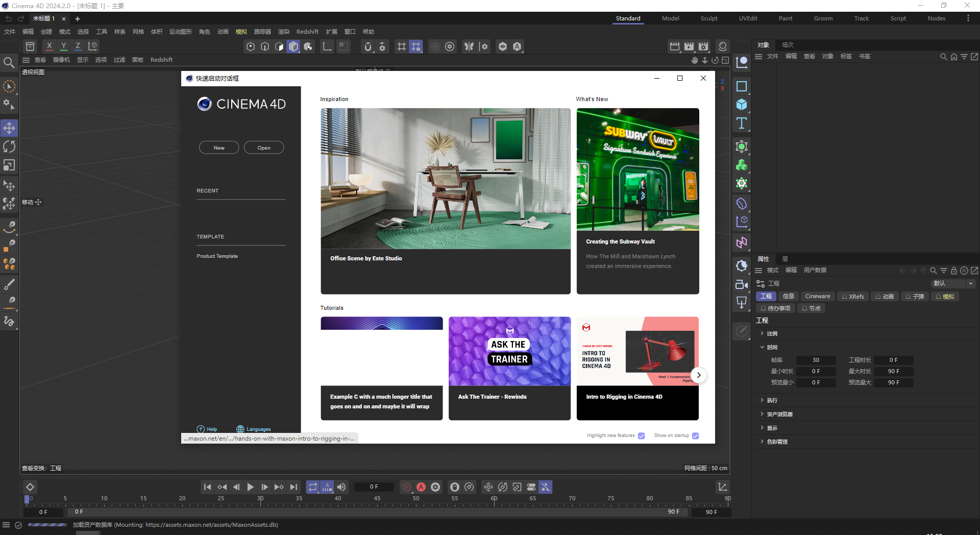
Task: Switch to the UVEdit layout tab
Action: click(x=748, y=18)
